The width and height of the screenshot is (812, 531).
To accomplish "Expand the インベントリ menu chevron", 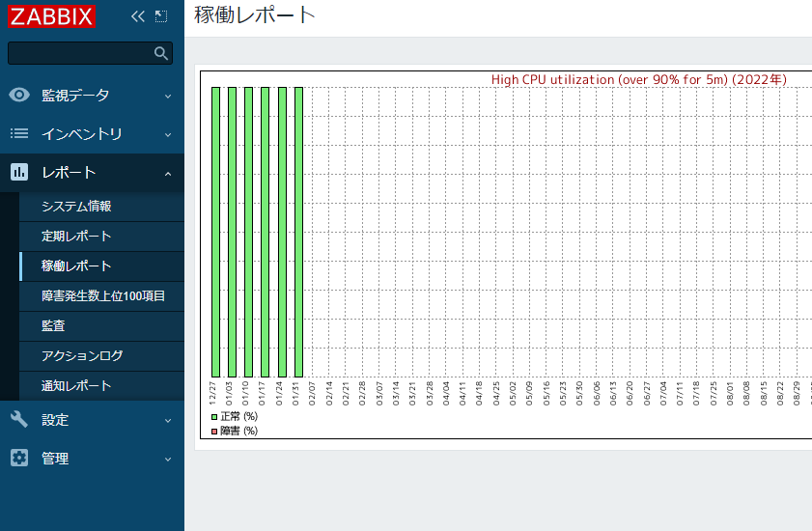I will pyautogui.click(x=168, y=134).
